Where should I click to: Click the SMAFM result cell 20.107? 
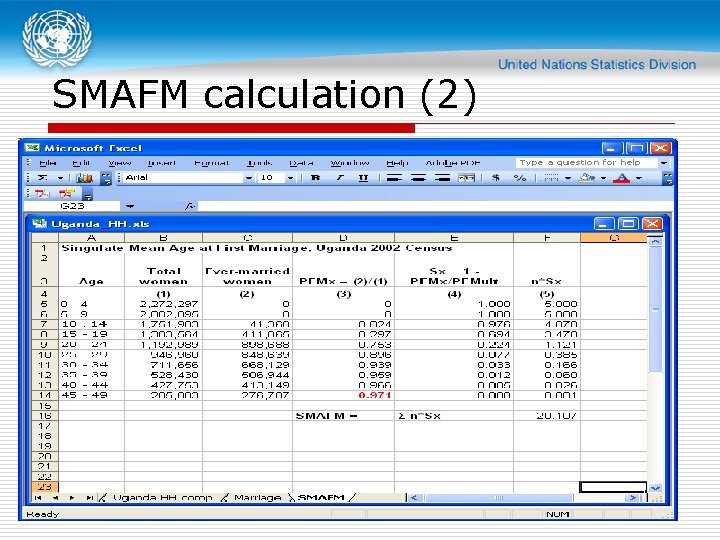(547, 416)
